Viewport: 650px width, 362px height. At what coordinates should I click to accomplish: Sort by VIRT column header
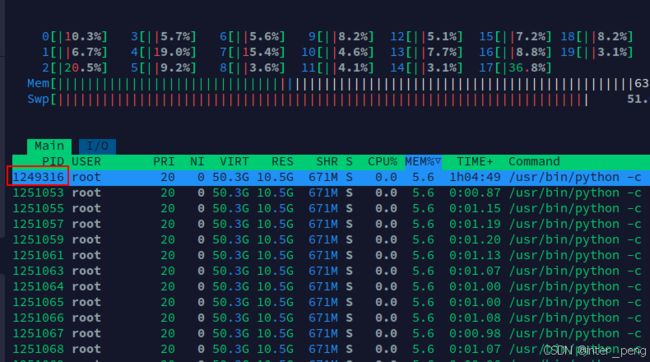pos(234,161)
